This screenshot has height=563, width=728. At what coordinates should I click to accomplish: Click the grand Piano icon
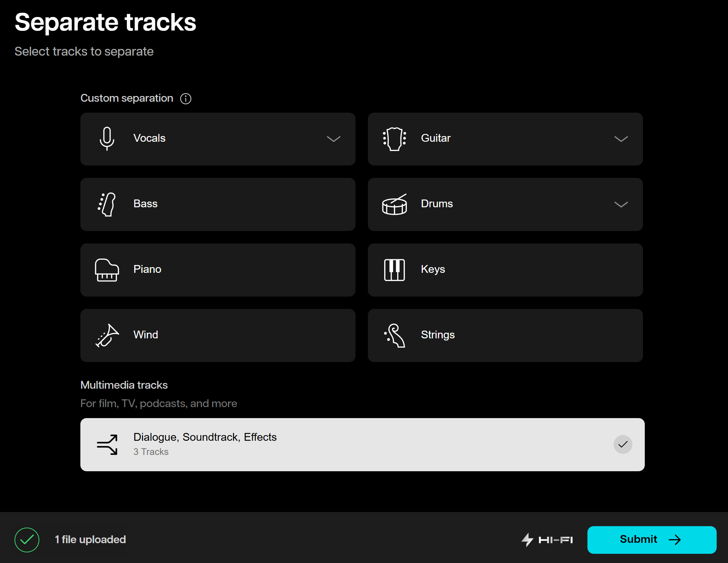107,270
